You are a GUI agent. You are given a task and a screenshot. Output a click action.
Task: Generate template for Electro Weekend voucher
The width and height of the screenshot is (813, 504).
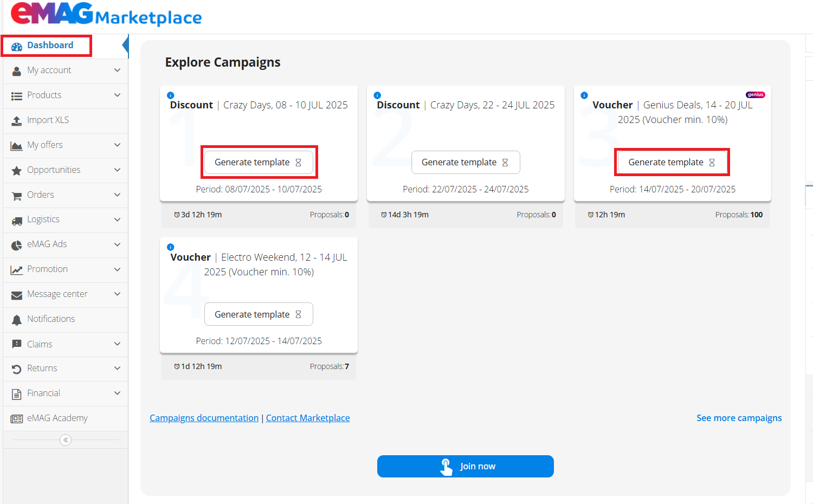coord(259,314)
